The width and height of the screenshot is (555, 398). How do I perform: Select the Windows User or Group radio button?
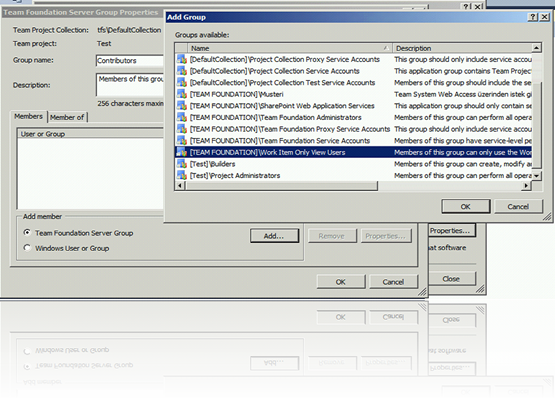click(27, 248)
